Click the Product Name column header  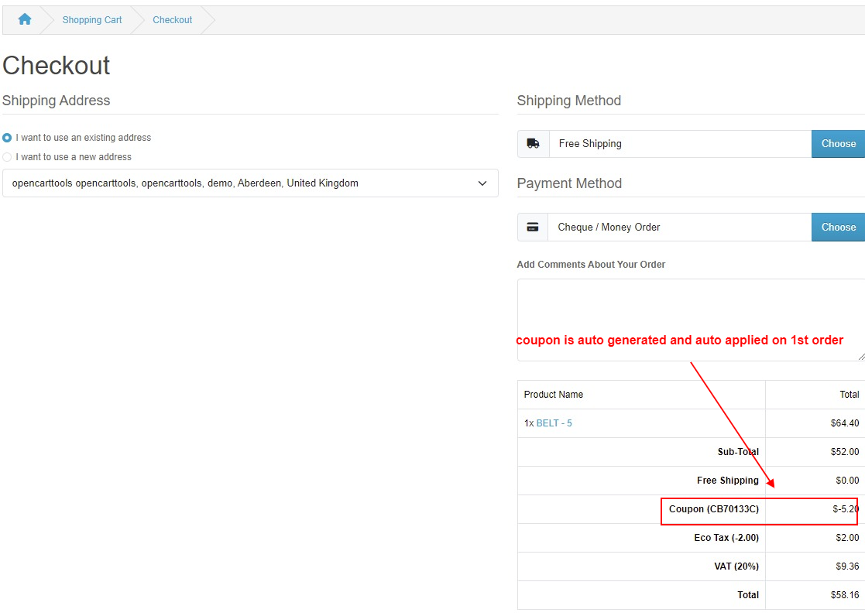point(554,395)
